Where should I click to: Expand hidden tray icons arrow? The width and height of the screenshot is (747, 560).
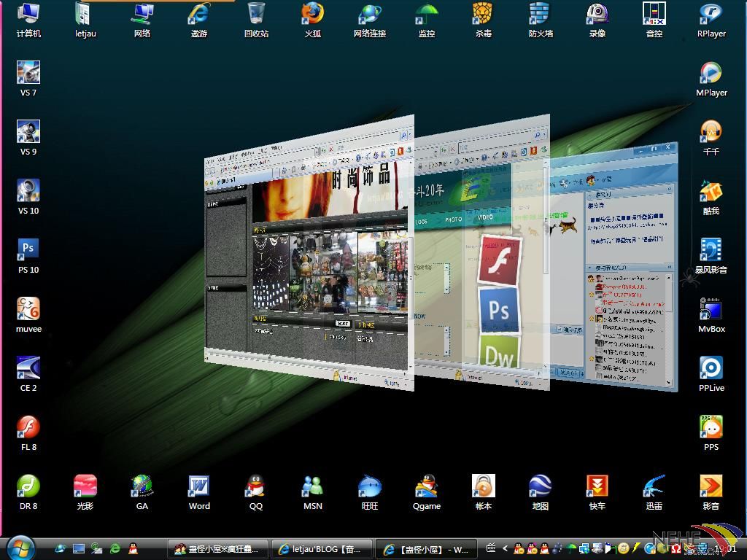pos(505,548)
